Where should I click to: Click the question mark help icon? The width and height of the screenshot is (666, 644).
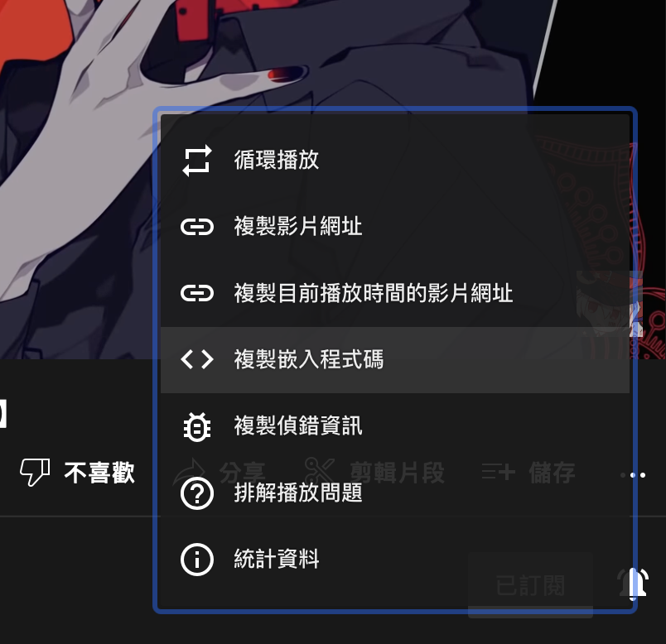point(196,493)
